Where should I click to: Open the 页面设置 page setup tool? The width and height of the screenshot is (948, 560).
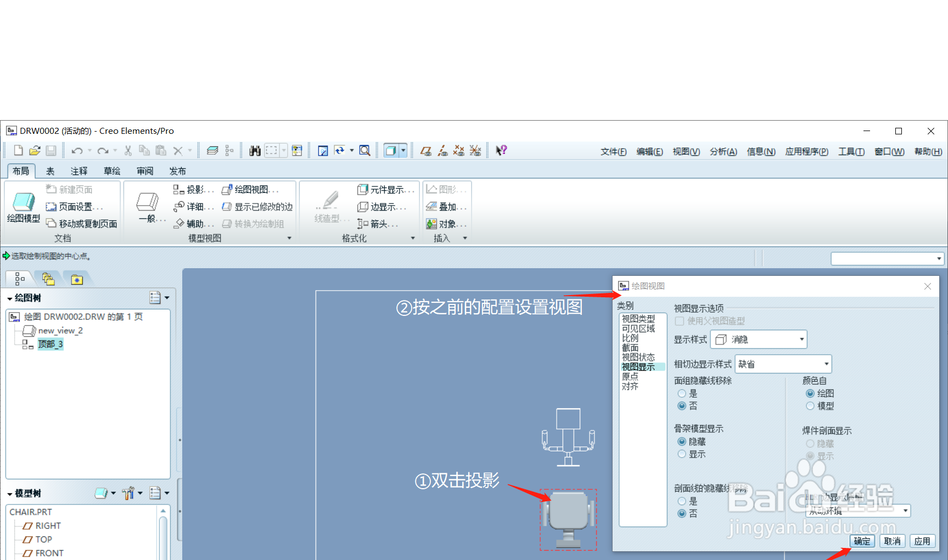(77, 207)
